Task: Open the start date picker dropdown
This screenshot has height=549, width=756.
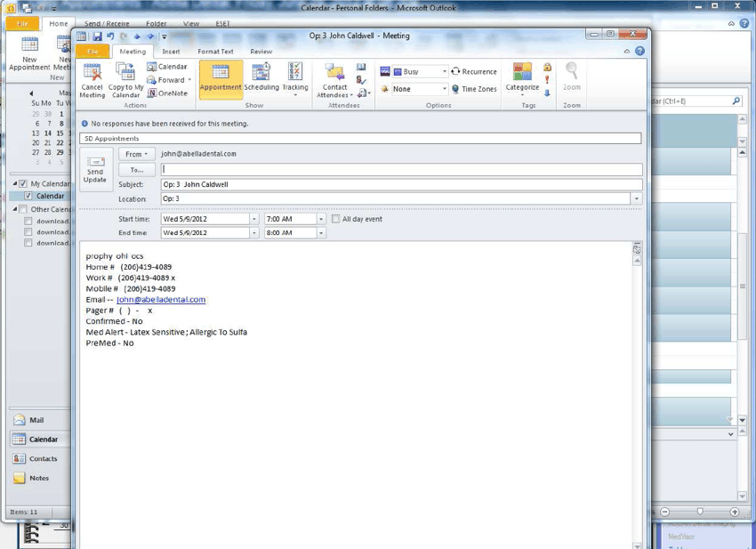Action: click(254, 219)
